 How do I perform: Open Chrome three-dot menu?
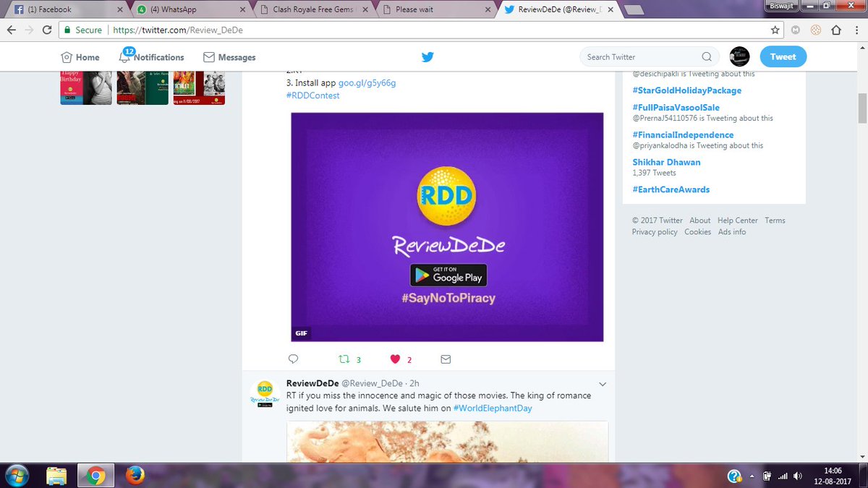856,30
